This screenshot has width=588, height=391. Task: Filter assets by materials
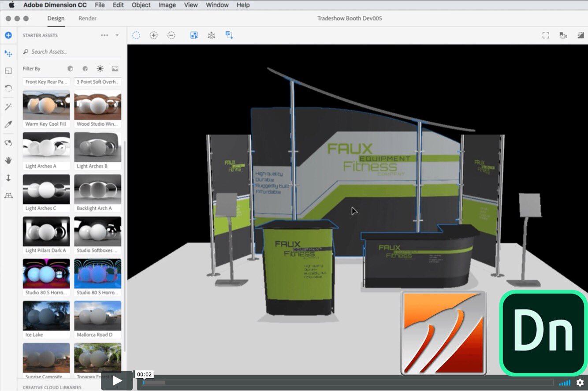(85, 69)
